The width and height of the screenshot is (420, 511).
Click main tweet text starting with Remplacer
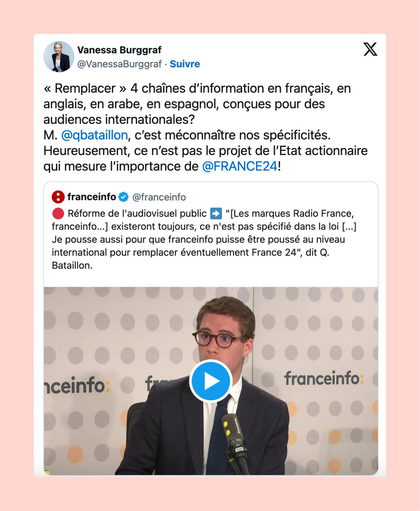[206, 127]
